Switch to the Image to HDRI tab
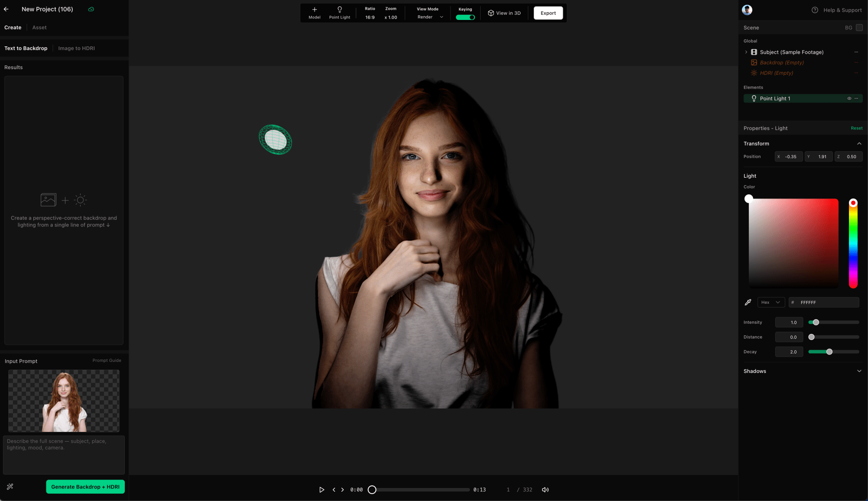Viewport: 868px width, 501px height. 77,48
